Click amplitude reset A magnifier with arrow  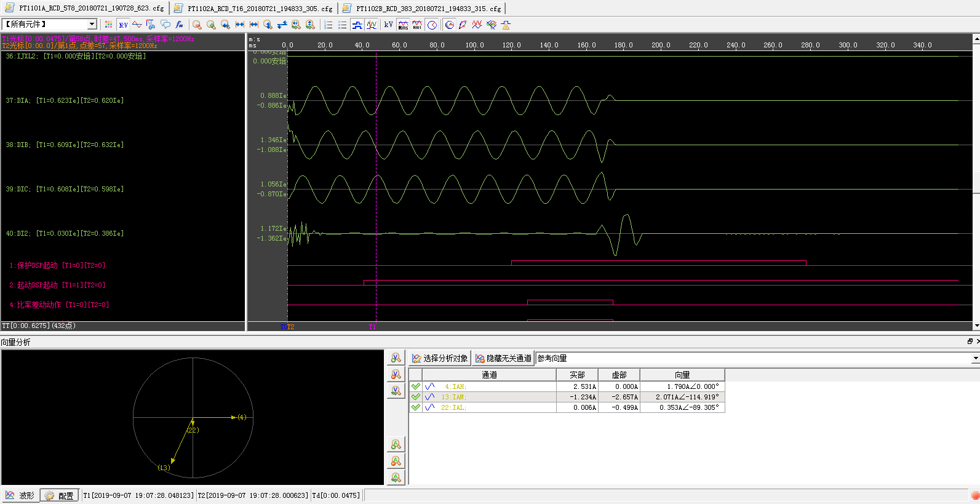pos(396,478)
